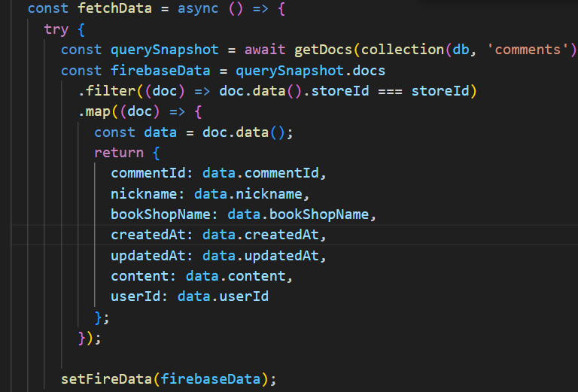
Task: Click the 'getDocs' function call
Action: point(324,50)
